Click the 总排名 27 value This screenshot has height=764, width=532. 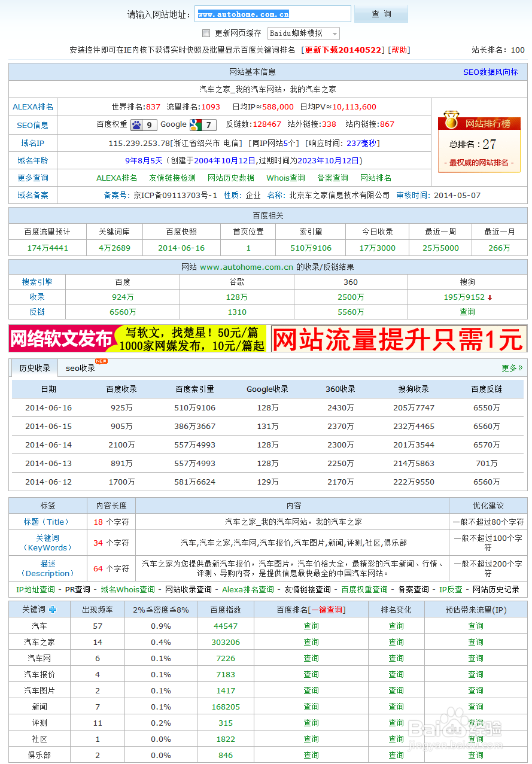(x=490, y=144)
